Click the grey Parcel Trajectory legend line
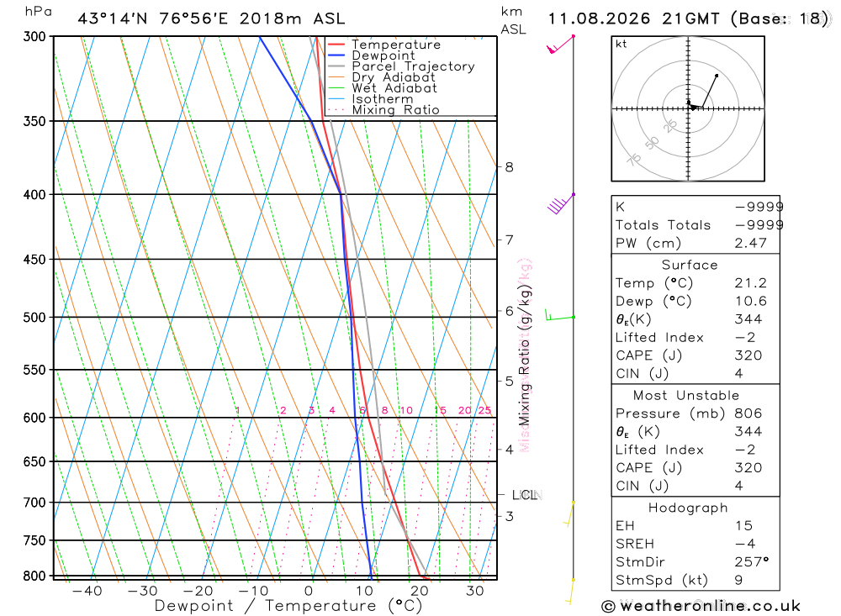This screenshot has width=841, height=616. point(336,66)
